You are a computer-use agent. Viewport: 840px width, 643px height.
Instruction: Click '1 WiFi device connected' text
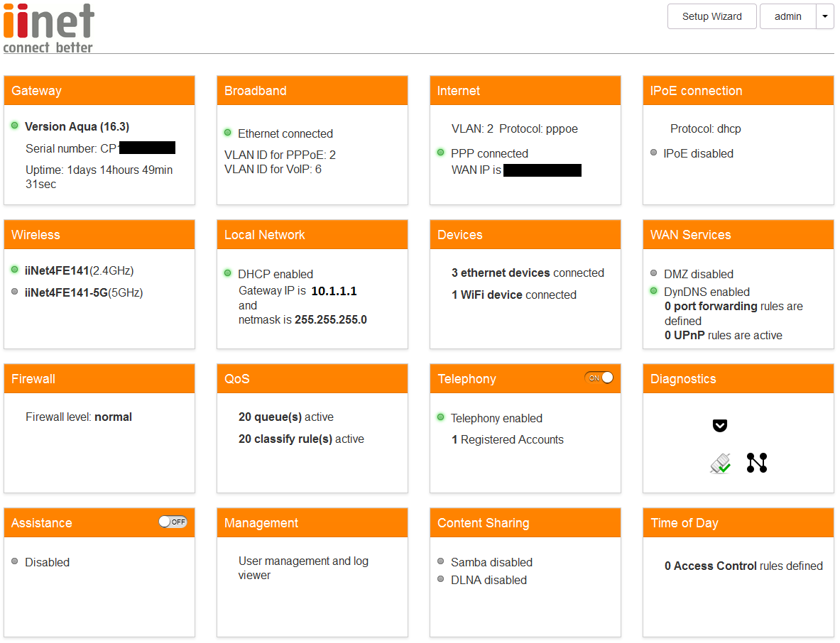[x=514, y=295]
